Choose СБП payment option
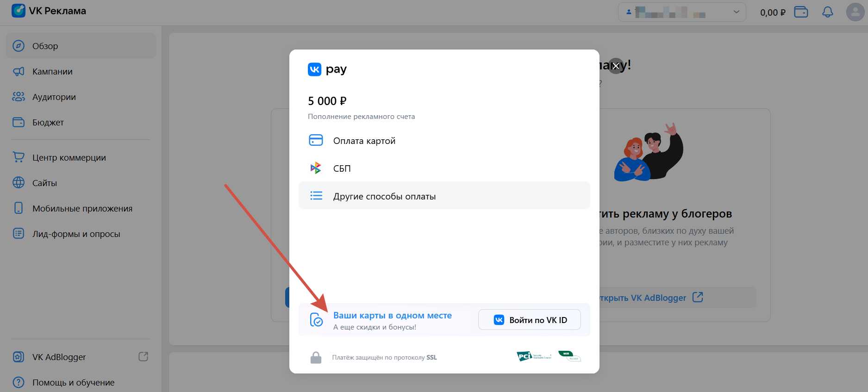The width and height of the screenshot is (868, 392). (x=444, y=168)
